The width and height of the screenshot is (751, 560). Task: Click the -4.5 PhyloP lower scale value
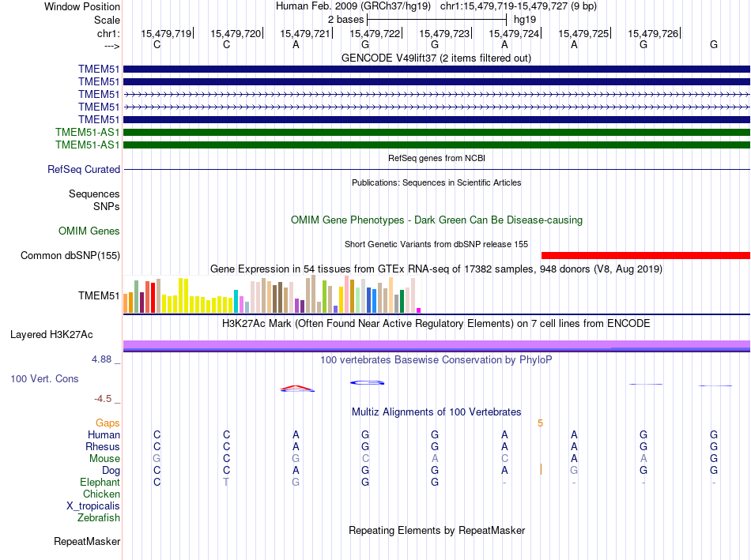(x=103, y=399)
